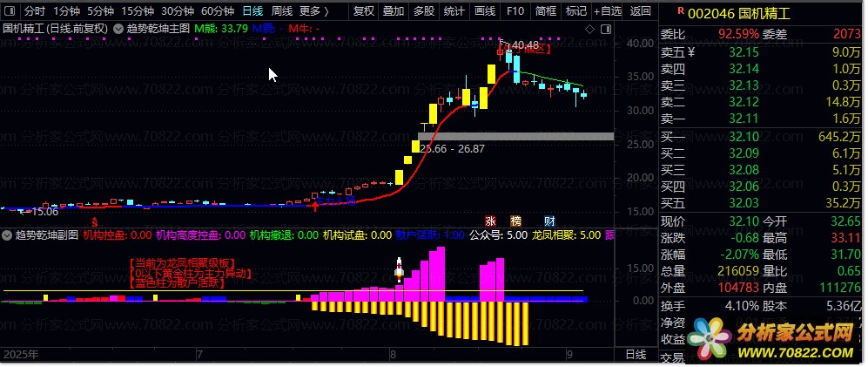Select the 卖四 32.14 ask row
868x367 pixels.
762,69
